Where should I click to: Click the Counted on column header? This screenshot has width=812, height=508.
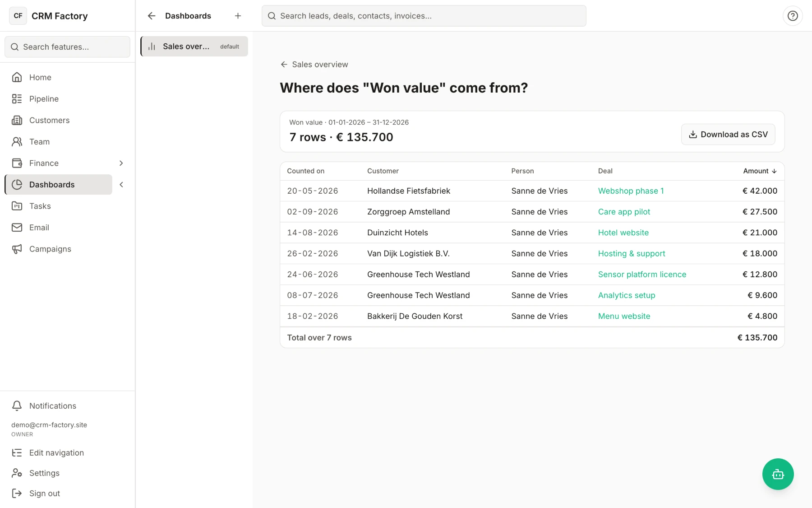305,171
